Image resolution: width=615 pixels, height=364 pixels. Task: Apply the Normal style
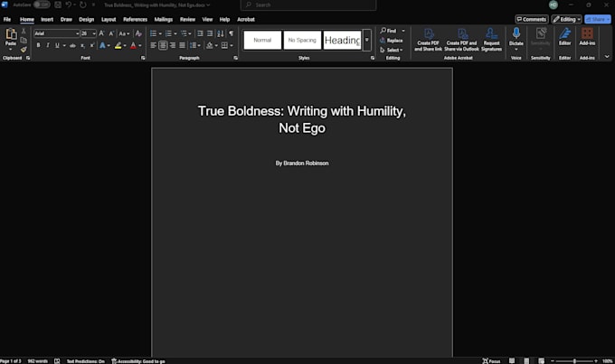coord(262,40)
